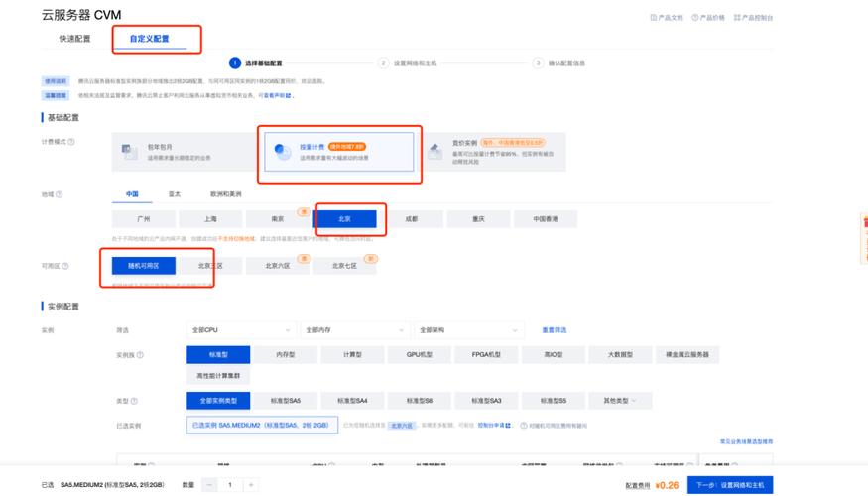Click step 2 circle 设置网络和主机
This screenshot has height=496, width=868.
(x=383, y=63)
